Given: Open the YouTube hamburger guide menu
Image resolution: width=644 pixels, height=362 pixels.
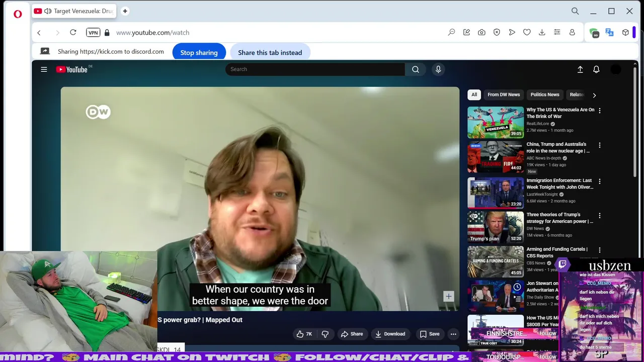Looking at the screenshot, I should (44, 69).
